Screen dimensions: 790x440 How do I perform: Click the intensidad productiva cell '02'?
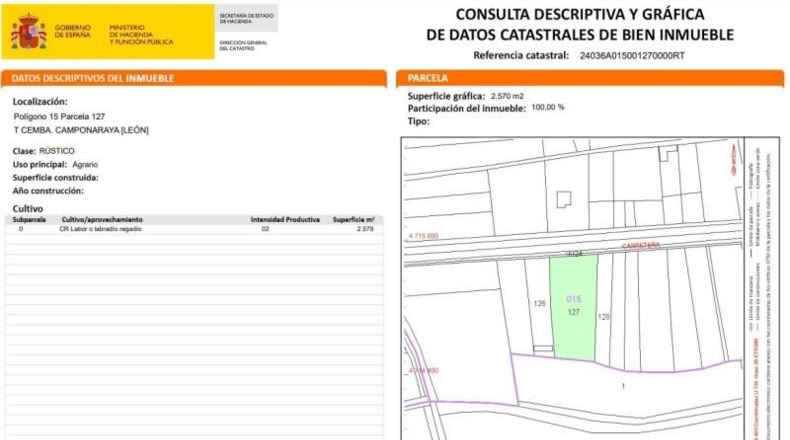tap(265, 229)
